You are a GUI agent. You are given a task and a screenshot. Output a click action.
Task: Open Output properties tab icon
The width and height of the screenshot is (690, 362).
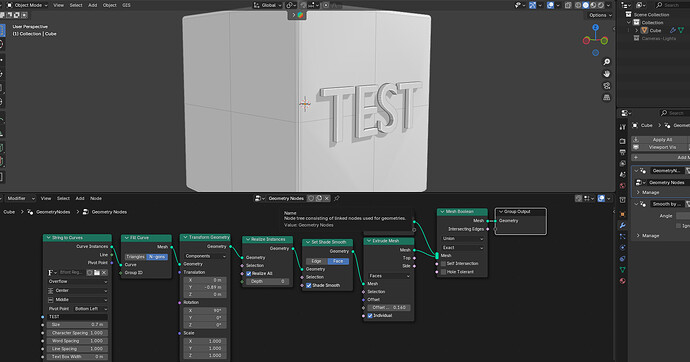622,153
